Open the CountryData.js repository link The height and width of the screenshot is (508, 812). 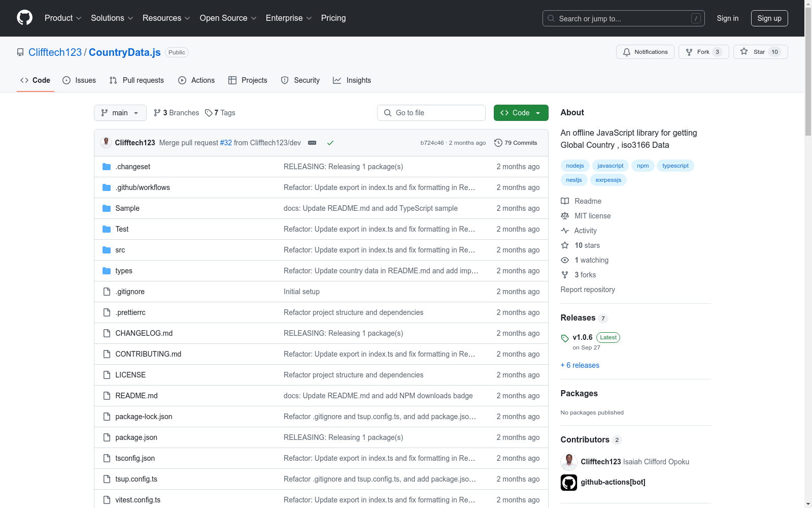pyautogui.click(x=125, y=52)
